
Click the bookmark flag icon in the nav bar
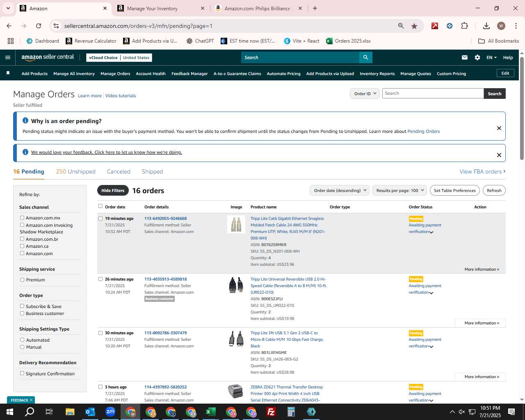(x=8, y=73)
